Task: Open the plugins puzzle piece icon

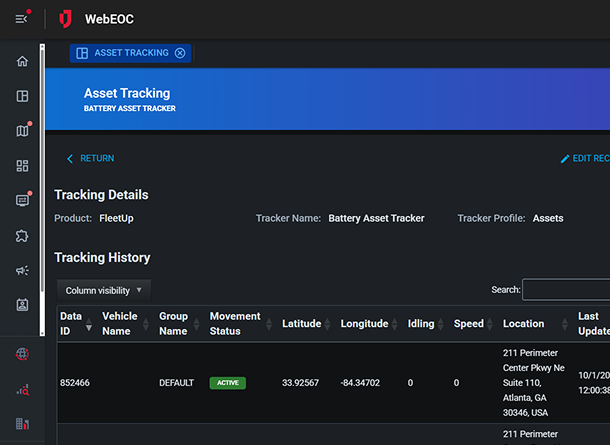Action: coord(22,235)
